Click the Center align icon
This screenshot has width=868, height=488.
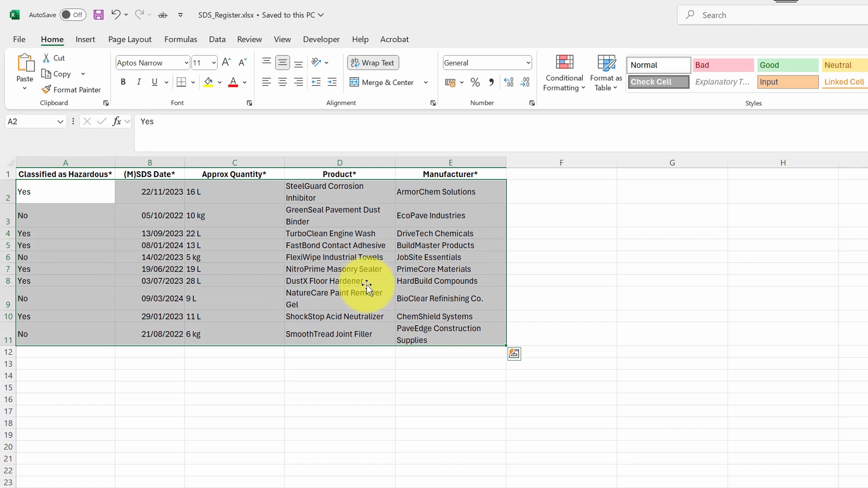[283, 82]
